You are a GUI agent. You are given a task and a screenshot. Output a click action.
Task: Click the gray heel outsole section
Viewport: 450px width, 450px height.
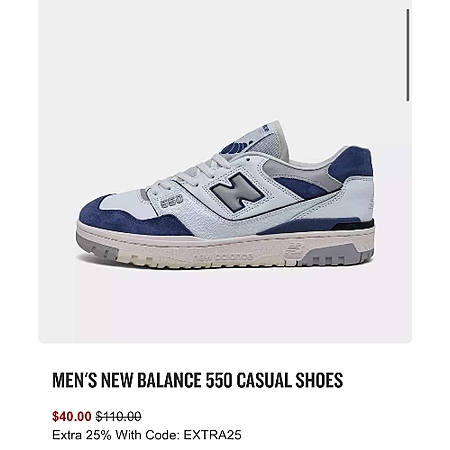coord(335,255)
